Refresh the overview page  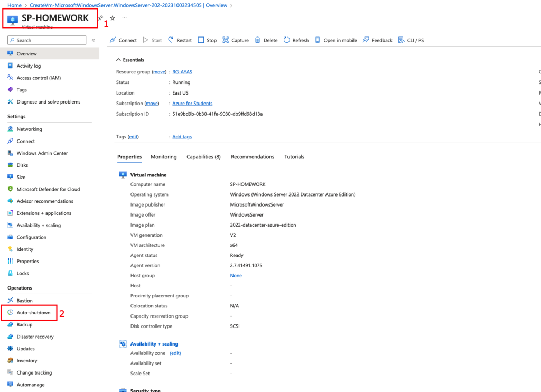[287, 40]
